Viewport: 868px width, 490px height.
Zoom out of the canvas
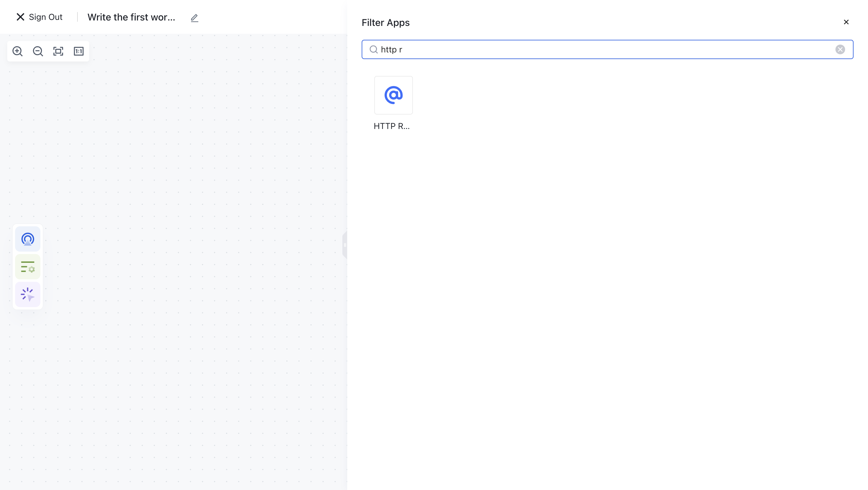click(38, 51)
